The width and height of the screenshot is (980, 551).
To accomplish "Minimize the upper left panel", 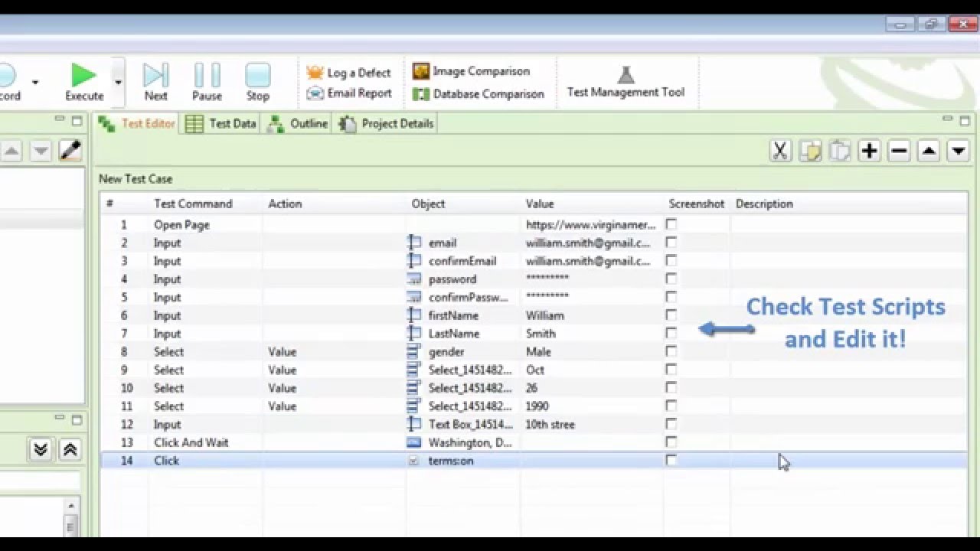I will tap(60, 119).
